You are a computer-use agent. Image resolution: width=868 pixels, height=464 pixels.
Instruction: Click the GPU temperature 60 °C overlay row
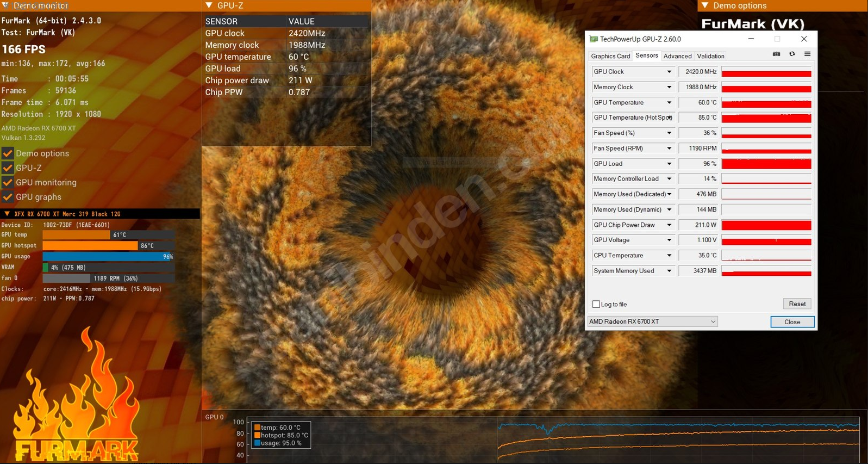pyautogui.click(x=286, y=57)
